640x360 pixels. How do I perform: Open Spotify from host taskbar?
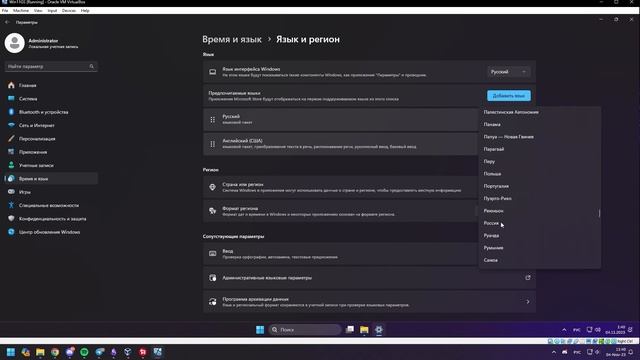click(x=84, y=352)
